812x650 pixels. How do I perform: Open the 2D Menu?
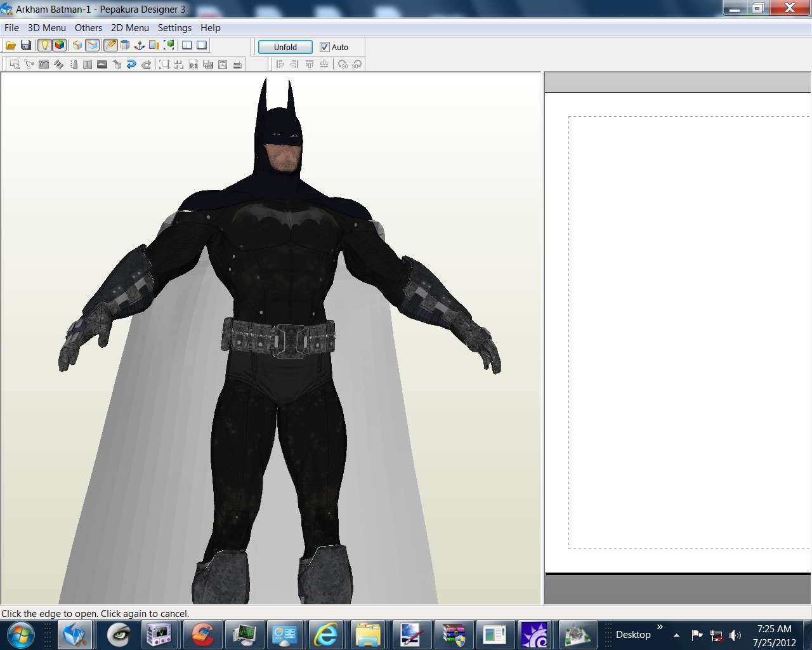[x=130, y=28]
